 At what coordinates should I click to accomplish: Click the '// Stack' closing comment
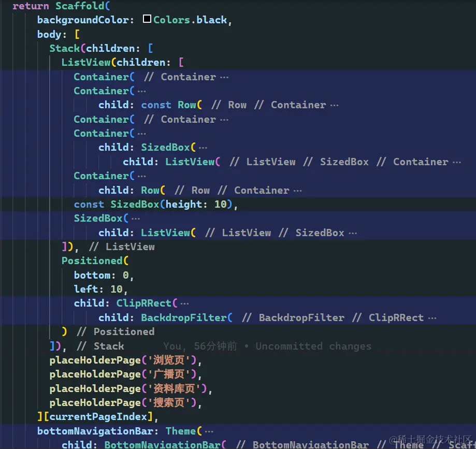(100, 346)
